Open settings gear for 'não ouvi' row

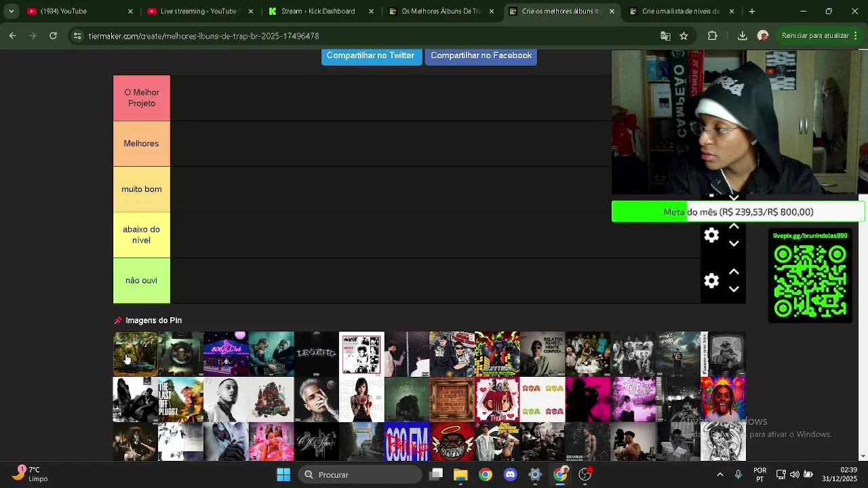[x=711, y=281]
